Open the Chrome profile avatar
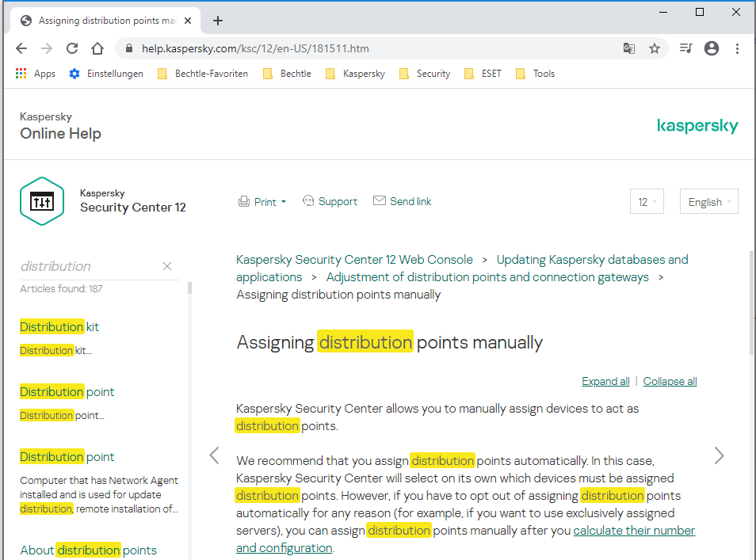 pyautogui.click(x=712, y=48)
